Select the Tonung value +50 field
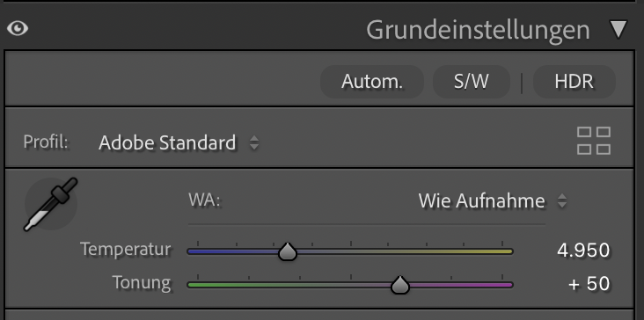This screenshot has height=320, width=644. [x=589, y=284]
